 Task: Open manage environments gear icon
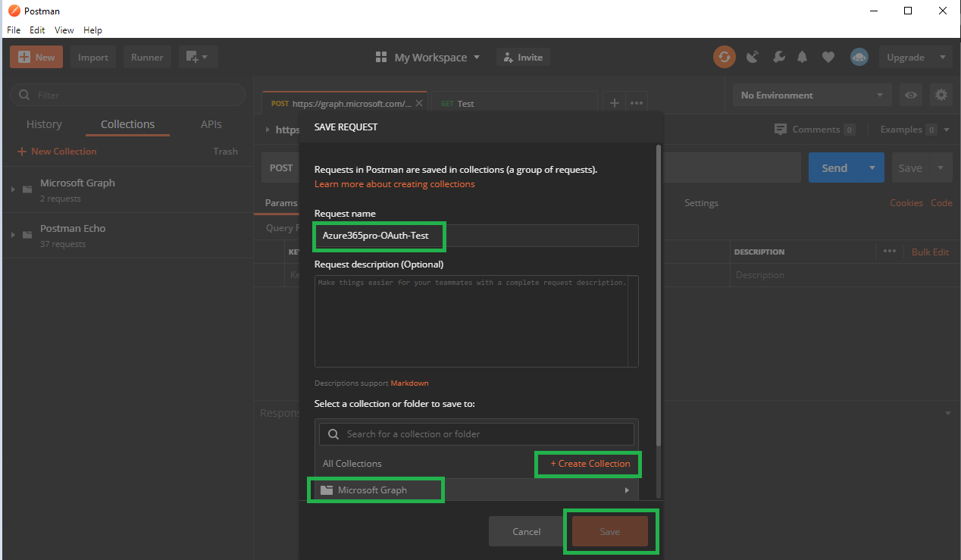[941, 95]
